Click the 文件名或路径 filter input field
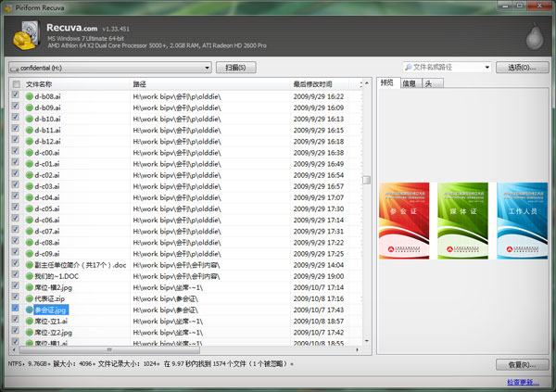 (447, 67)
